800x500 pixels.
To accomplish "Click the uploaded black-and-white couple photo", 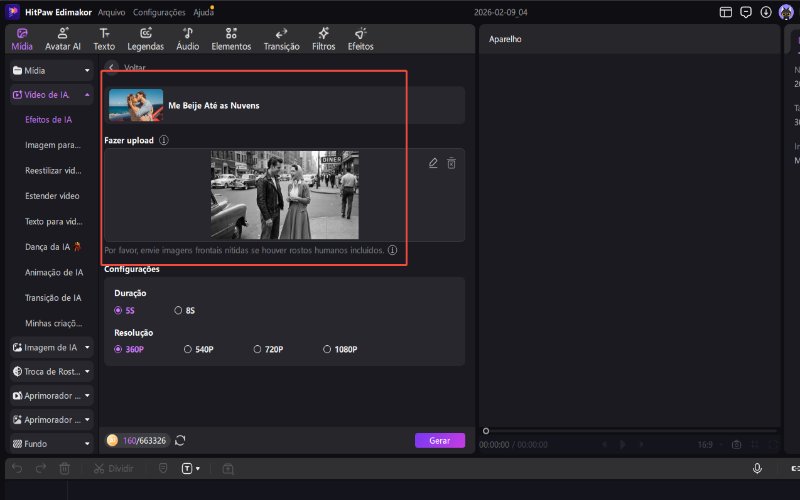I will coord(284,195).
